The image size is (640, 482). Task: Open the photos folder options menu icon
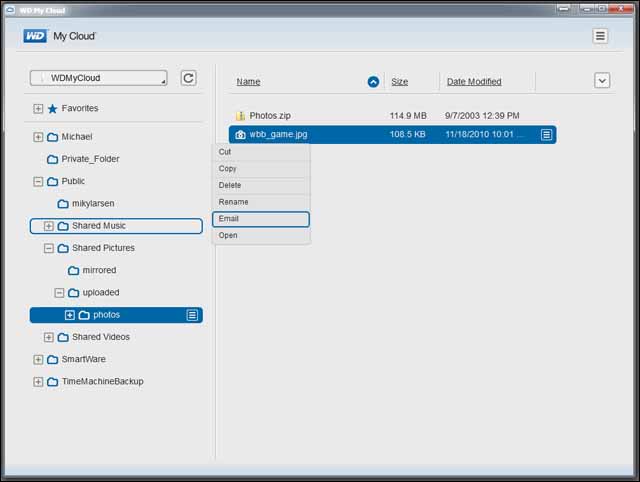(192, 315)
